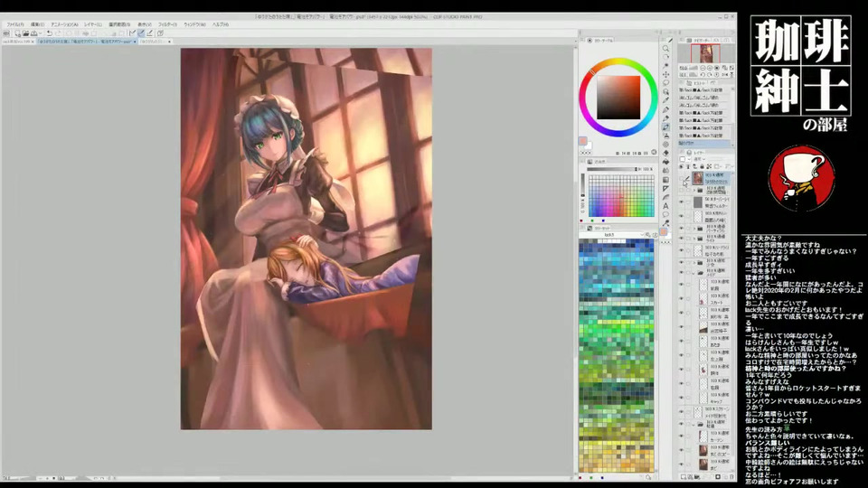Click New layer folder icon at layer panel bottom
This screenshot has height=488, width=868.
[696, 477]
